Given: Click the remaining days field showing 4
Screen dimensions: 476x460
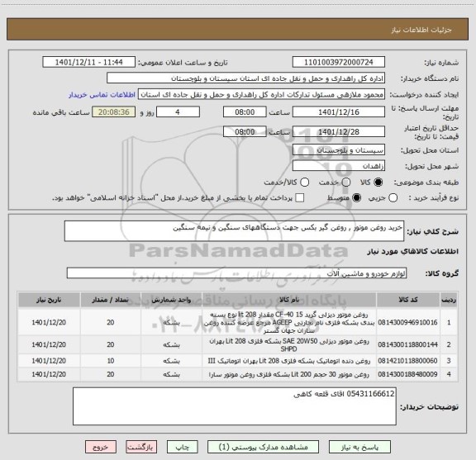Looking at the screenshot, I should coord(178,112).
